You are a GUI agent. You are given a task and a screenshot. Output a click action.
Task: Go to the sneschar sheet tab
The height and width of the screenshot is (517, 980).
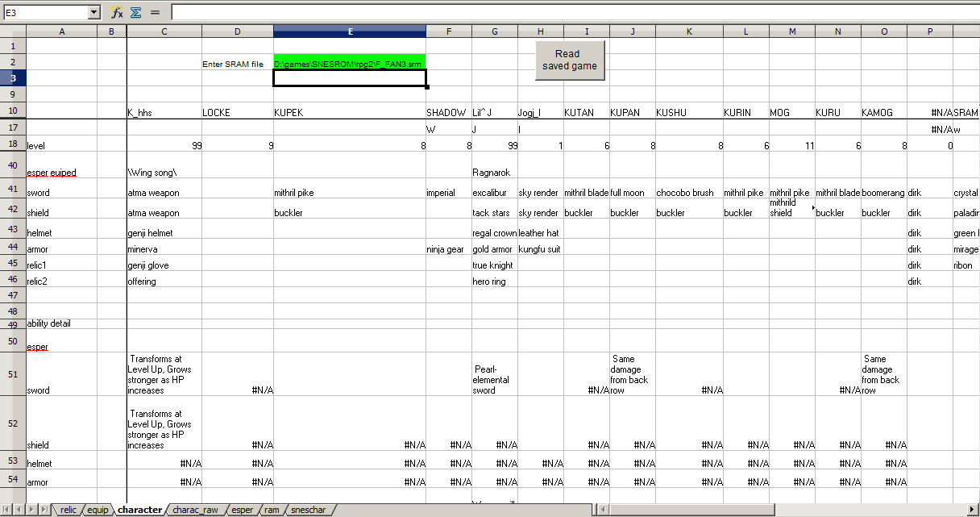click(309, 510)
